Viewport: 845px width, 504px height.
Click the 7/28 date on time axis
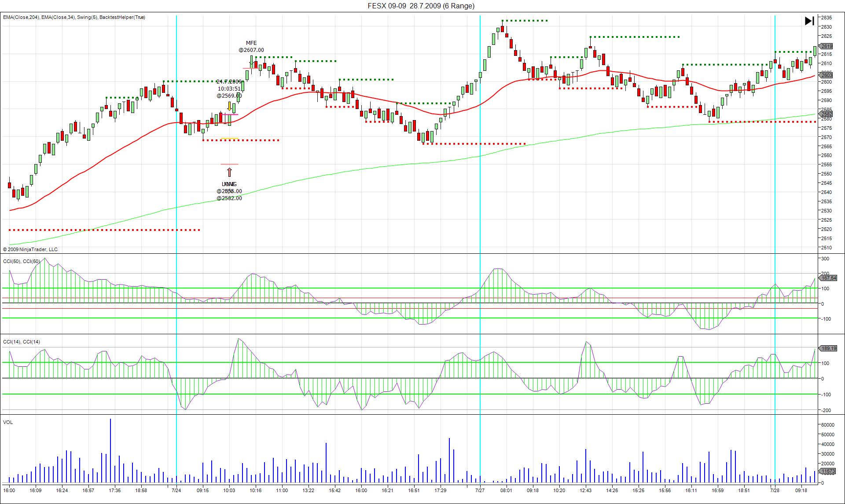[x=775, y=490]
